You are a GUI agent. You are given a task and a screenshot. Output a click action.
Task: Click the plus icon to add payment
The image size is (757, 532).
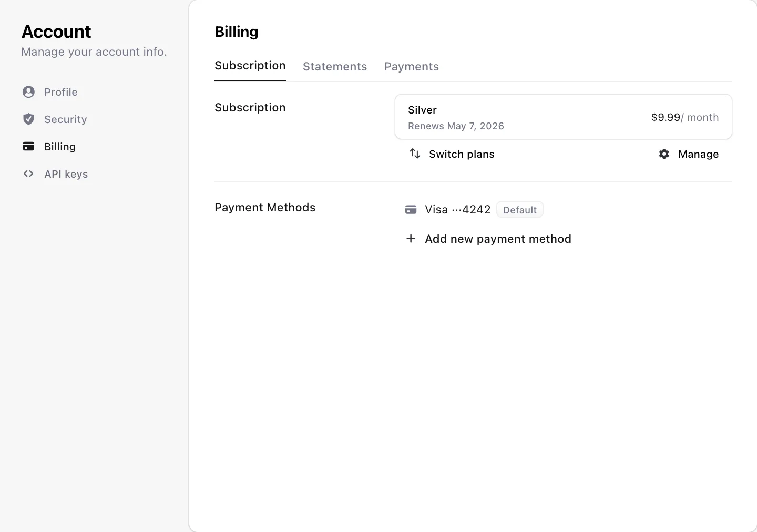[411, 239]
